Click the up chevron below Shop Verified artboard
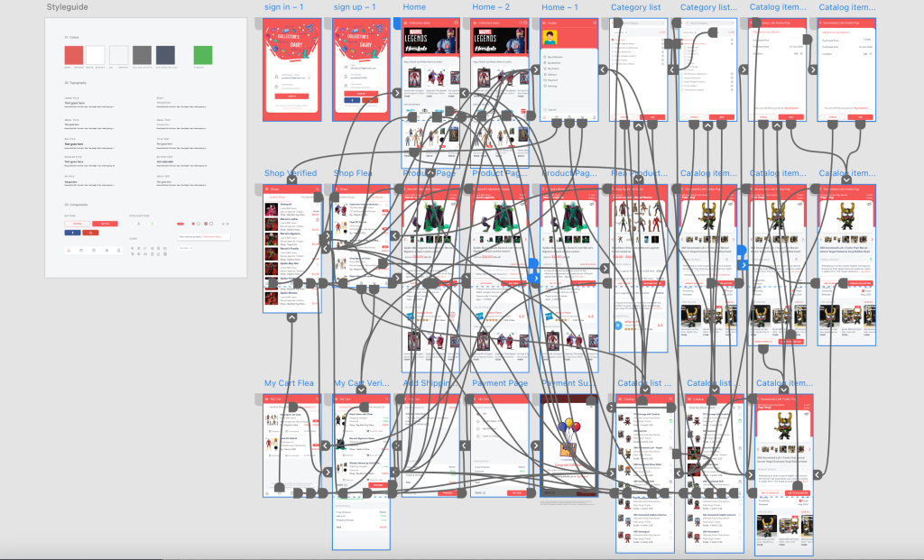 pos(292,318)
